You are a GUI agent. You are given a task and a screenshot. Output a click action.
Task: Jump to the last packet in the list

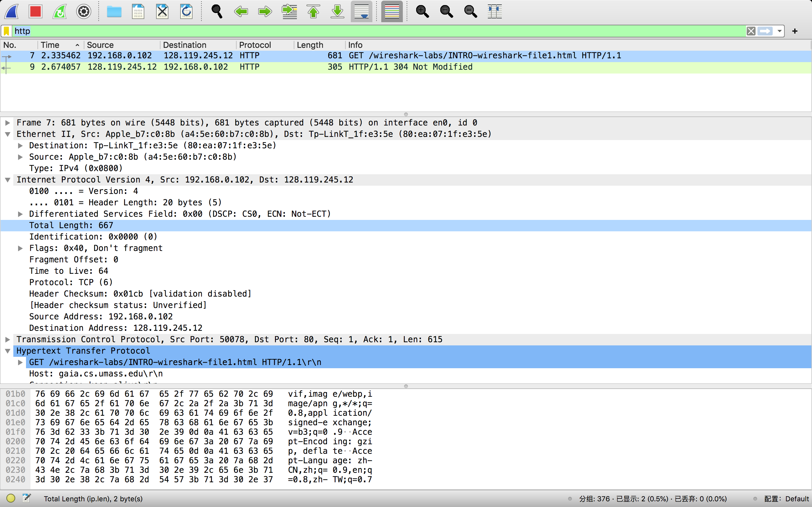pos(337,11)
